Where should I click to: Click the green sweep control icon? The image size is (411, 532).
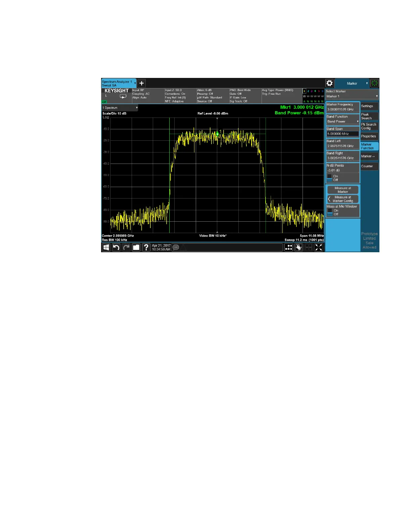click(x=374, y=83)
